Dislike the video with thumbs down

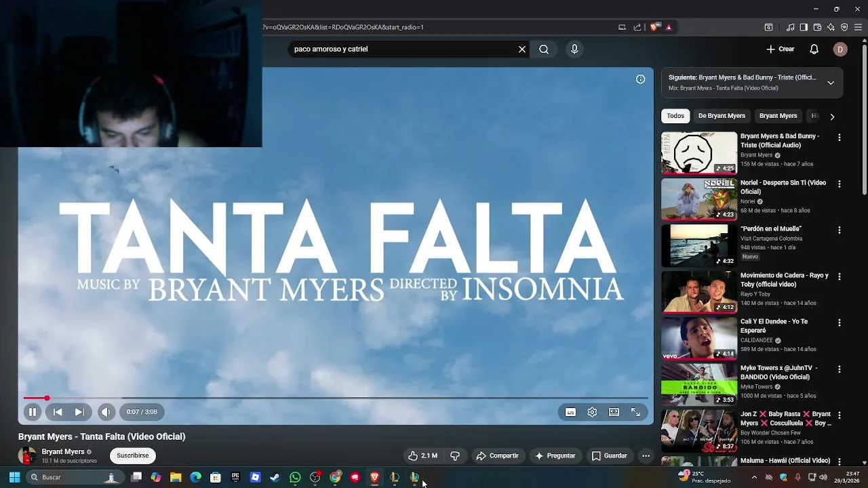(x=455, y=455)
